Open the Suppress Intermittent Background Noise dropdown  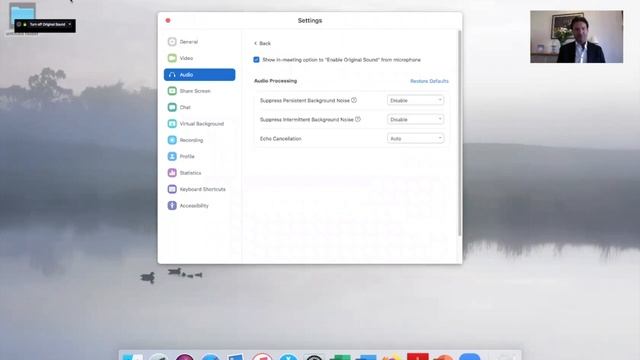click(x=415, y=119)
